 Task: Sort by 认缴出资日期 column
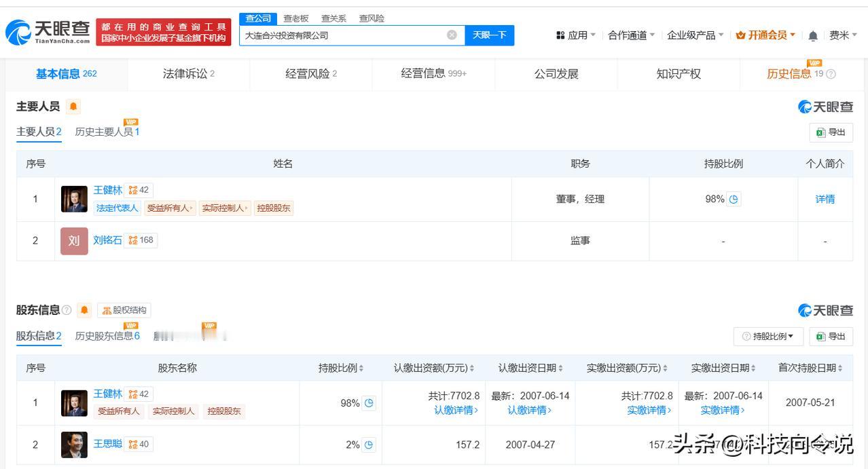[530, 368]
